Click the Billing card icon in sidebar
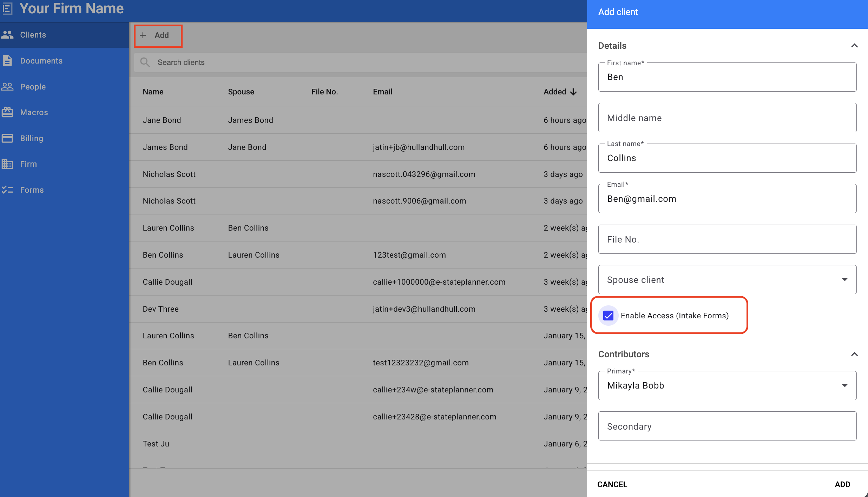 tap(7, 138)
